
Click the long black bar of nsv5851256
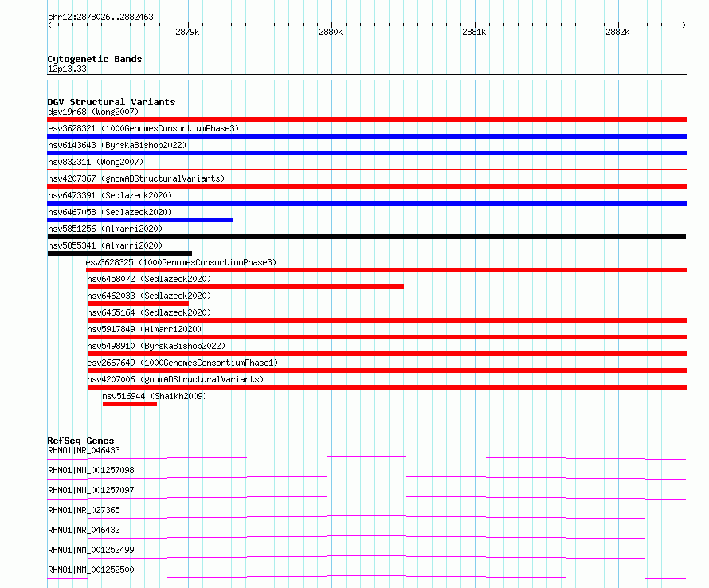tap(366, 237)
